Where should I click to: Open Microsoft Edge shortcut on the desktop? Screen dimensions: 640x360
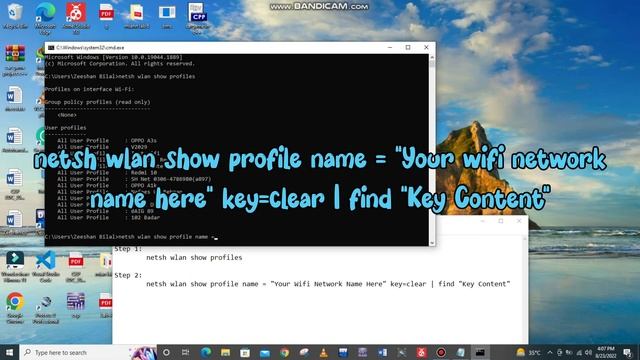tap(45, 17)
